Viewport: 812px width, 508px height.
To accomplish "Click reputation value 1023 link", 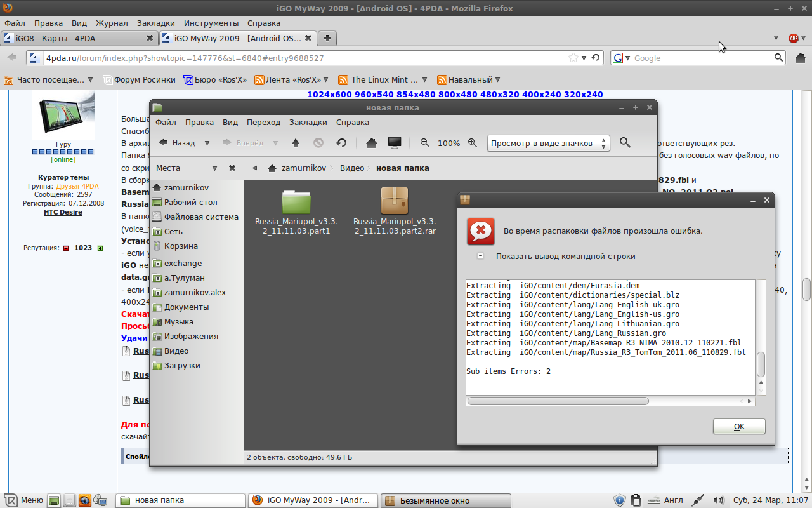I will (x=83, y=248).
